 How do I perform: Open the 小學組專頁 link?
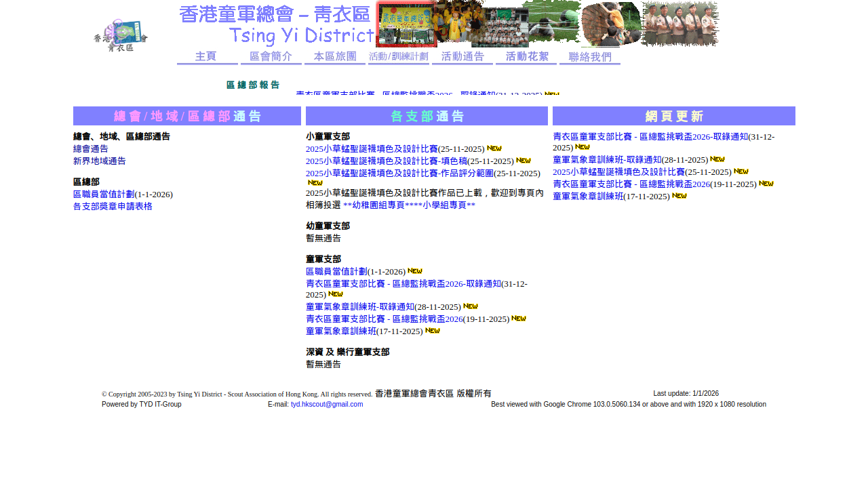tap(445, 204)
